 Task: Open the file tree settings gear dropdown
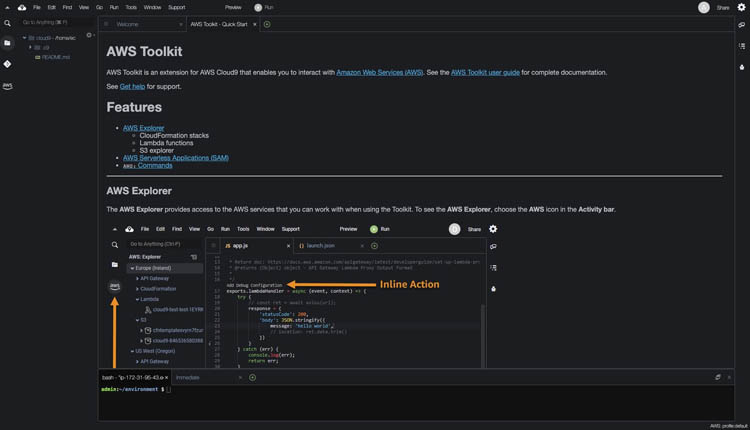tap(89, 35)
